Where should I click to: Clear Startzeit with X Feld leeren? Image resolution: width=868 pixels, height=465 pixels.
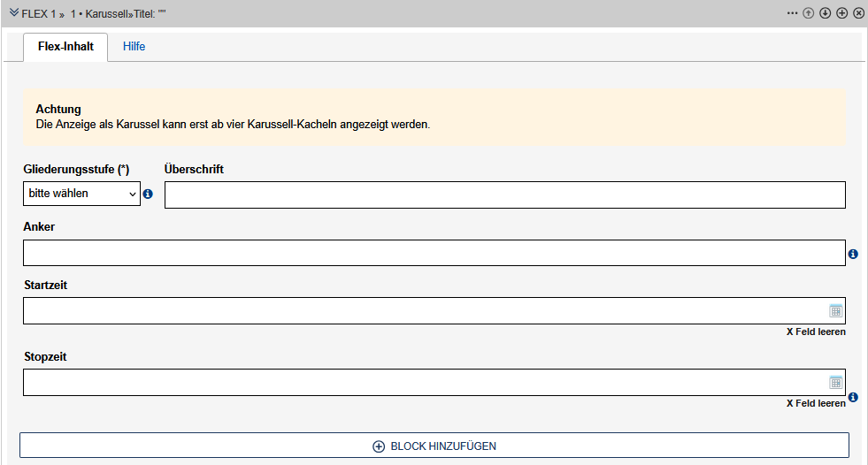(x=816, y=332)
